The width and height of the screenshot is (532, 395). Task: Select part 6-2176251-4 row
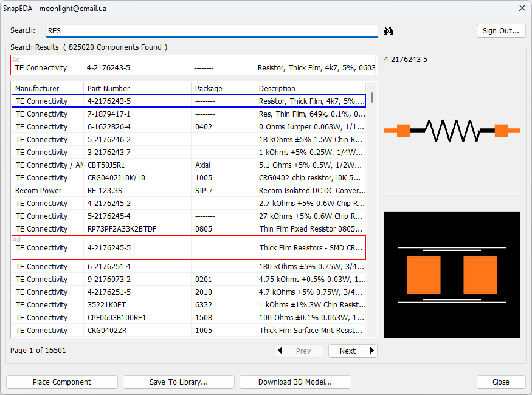(x=188, y=267)
